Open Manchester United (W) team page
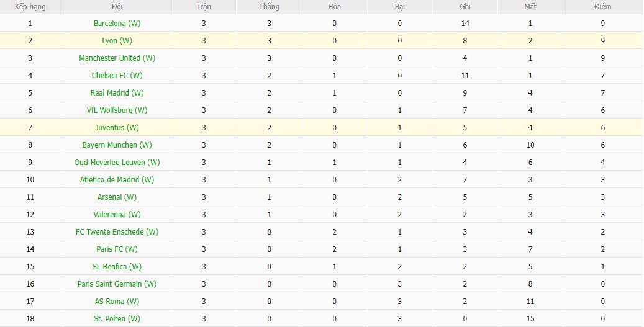Image resolution: width=644 pixels, height=327 pixels. point(117,58)
